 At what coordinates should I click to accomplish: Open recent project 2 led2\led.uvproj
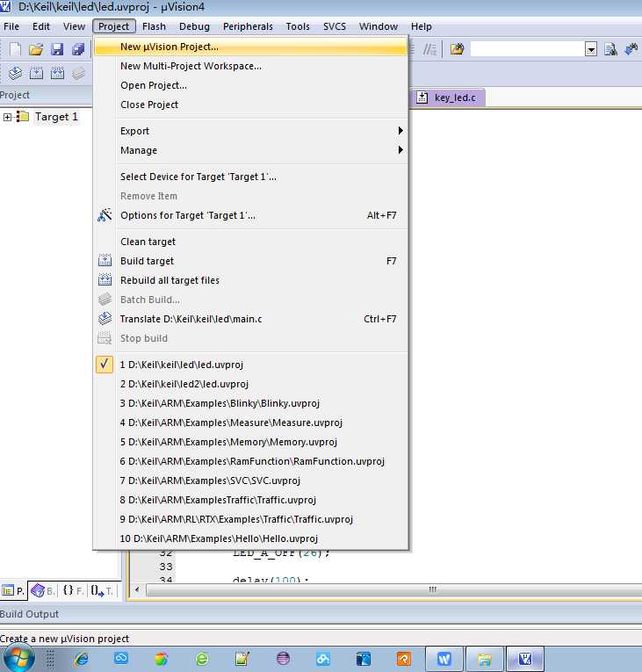250,384
